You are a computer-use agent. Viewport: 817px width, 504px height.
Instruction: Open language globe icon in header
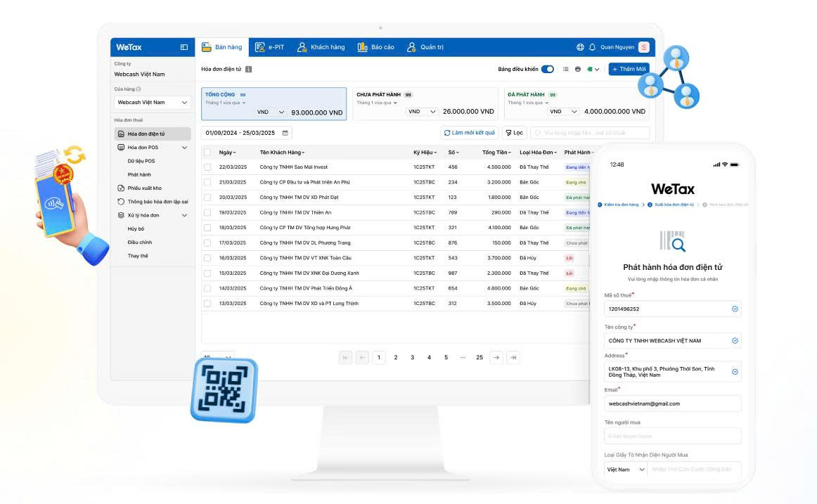[x=580, y=47]
